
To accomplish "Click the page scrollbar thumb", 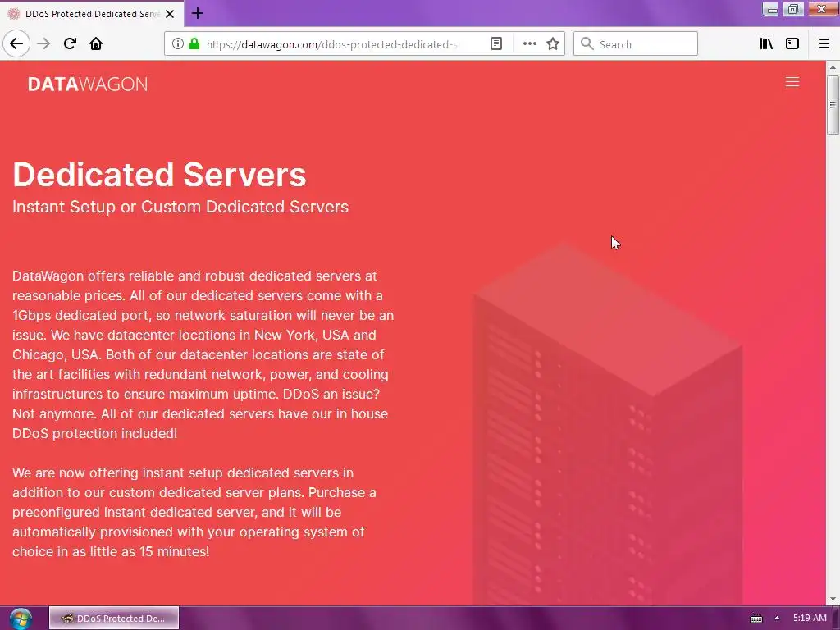I will [833, 104].
